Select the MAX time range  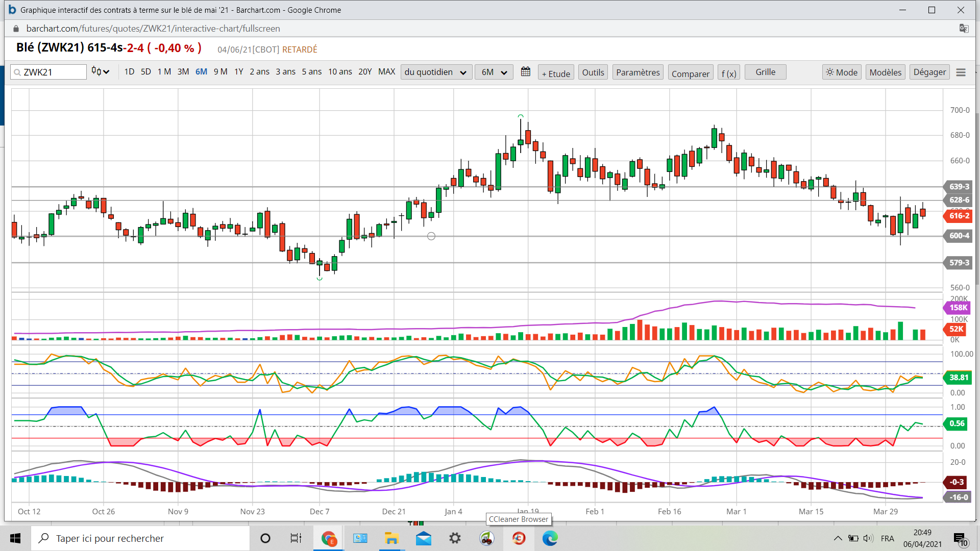point(386,72)
